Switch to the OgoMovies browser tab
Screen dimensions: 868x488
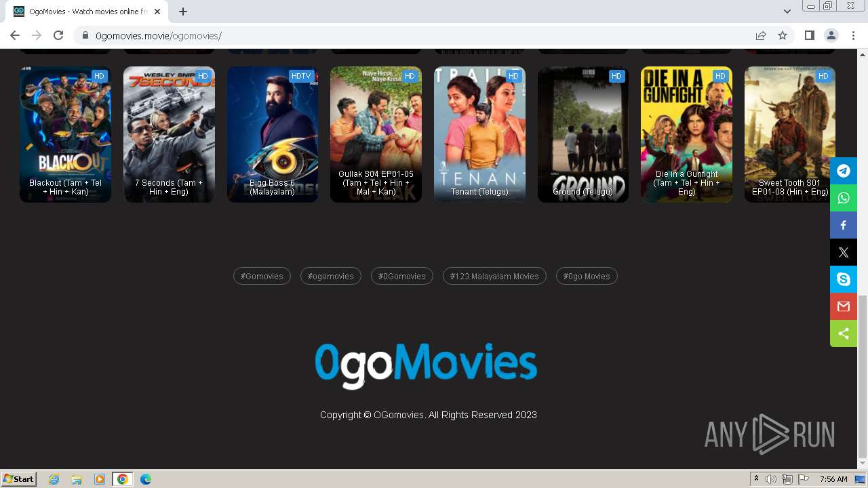88,12
